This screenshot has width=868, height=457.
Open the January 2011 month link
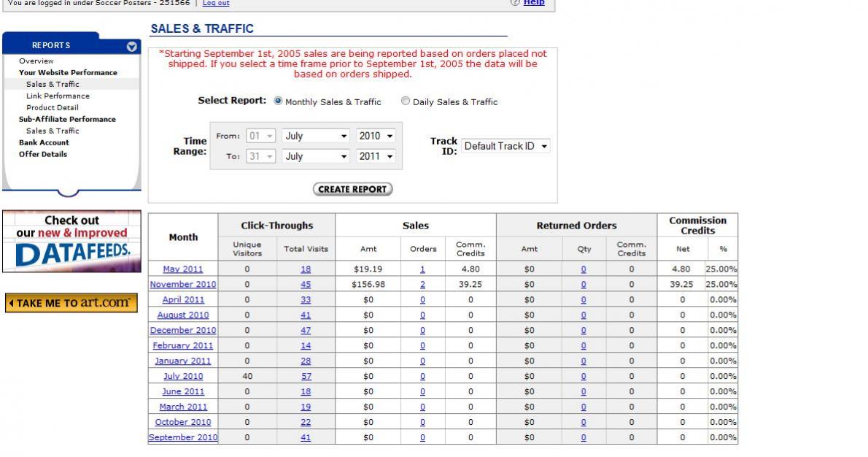tap(182, 361)
